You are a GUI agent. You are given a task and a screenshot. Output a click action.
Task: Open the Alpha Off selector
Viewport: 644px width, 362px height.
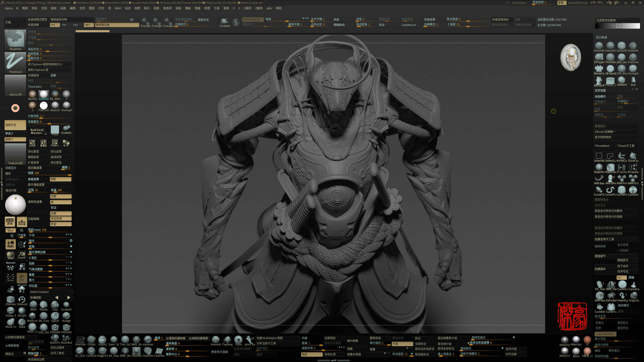(x=15, y=85)
